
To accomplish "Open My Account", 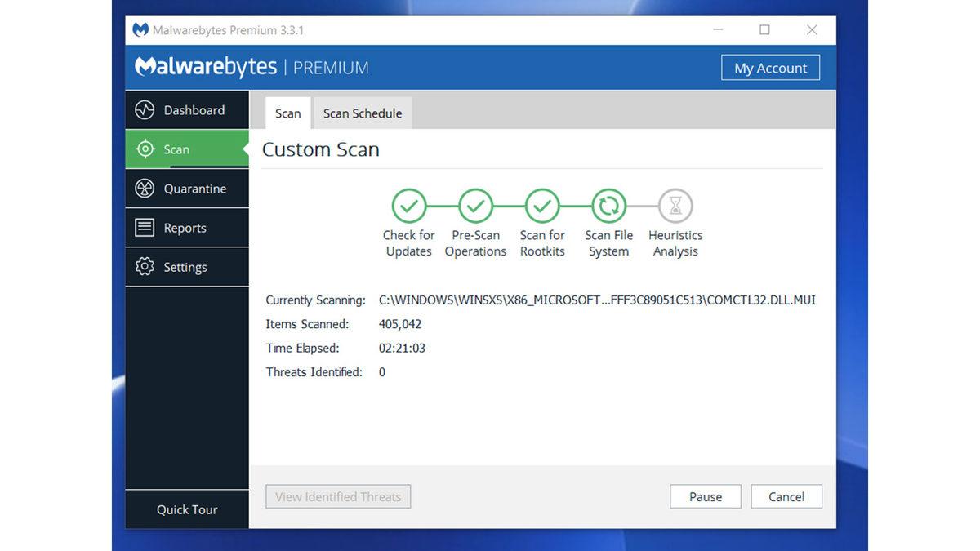I will [x=770, y=68].
